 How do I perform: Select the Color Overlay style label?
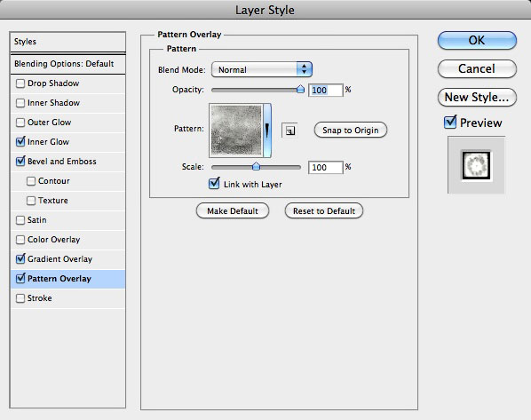(53, 240)
